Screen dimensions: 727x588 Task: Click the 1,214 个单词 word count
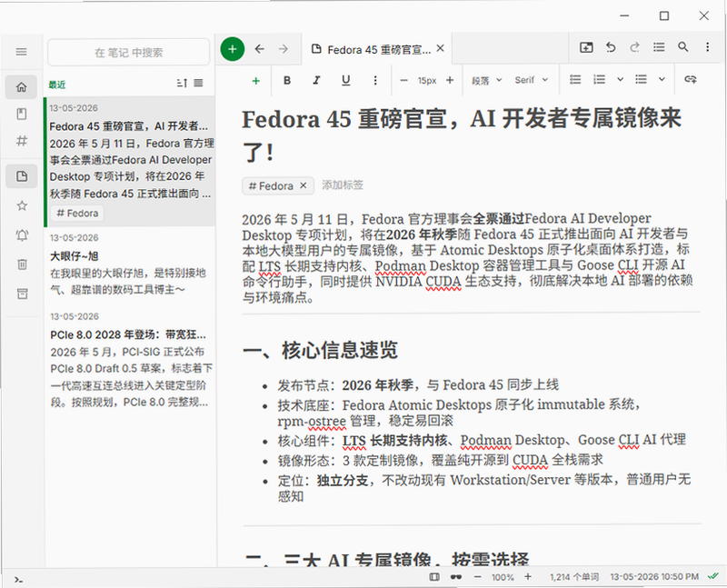click(x=574, y=577)
